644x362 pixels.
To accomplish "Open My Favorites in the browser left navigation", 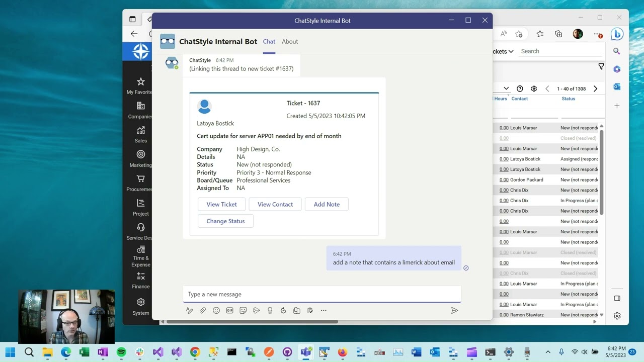I will click(x=140, y=86).
